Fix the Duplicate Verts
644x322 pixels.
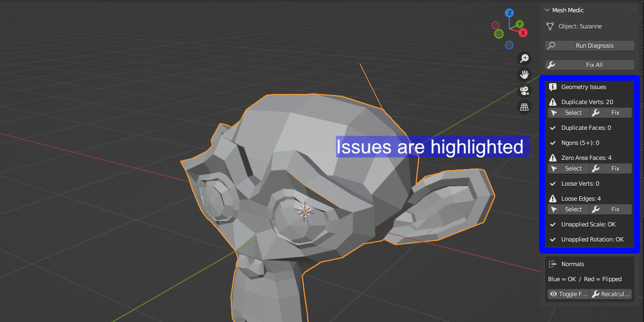pos(611,113)
